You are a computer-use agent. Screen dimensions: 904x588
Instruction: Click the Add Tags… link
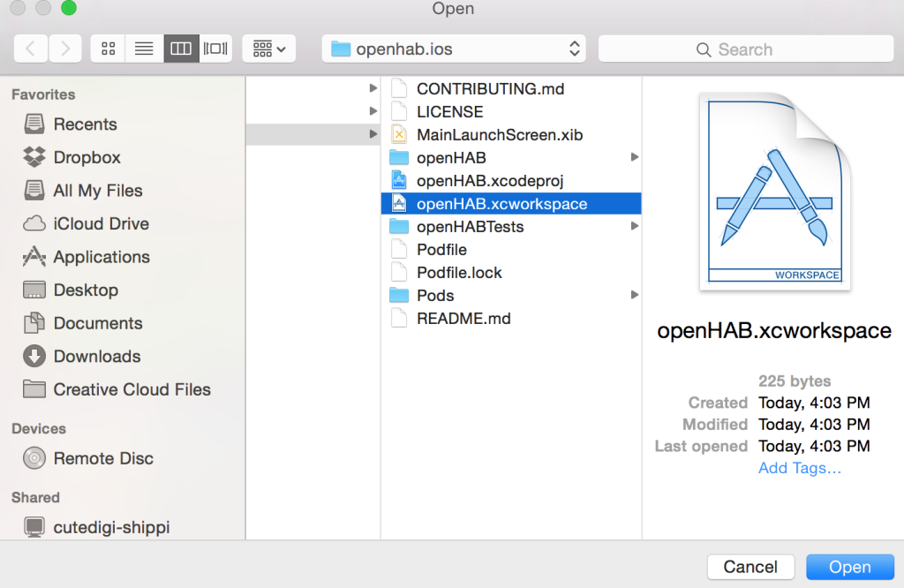(800, 468)
